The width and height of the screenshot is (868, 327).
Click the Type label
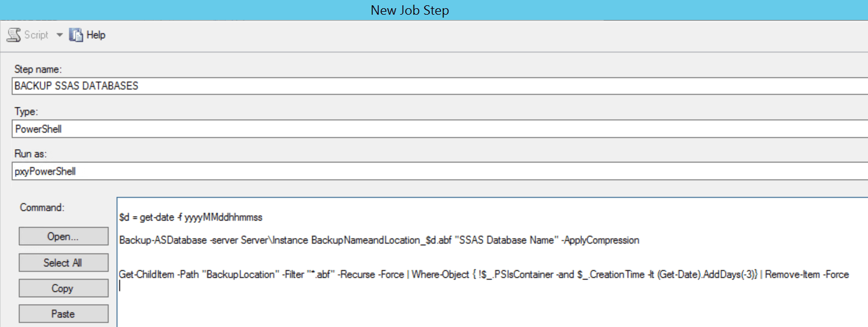coord(26,112)
